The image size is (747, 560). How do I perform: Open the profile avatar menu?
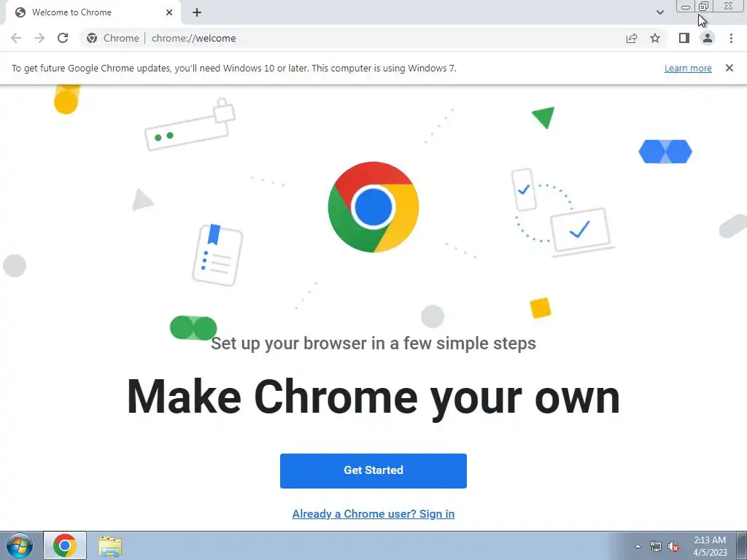pos(708,38)
